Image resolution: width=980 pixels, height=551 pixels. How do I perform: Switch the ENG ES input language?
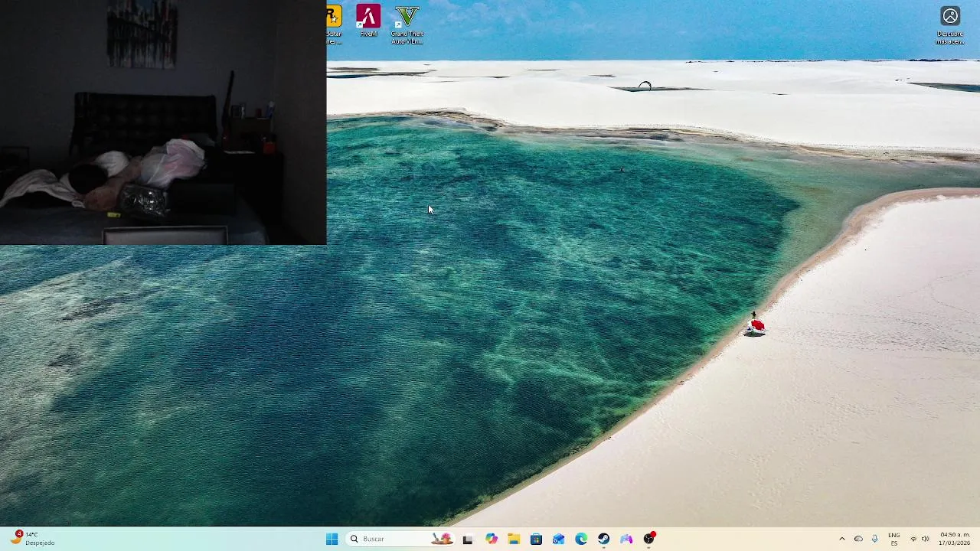893,539
